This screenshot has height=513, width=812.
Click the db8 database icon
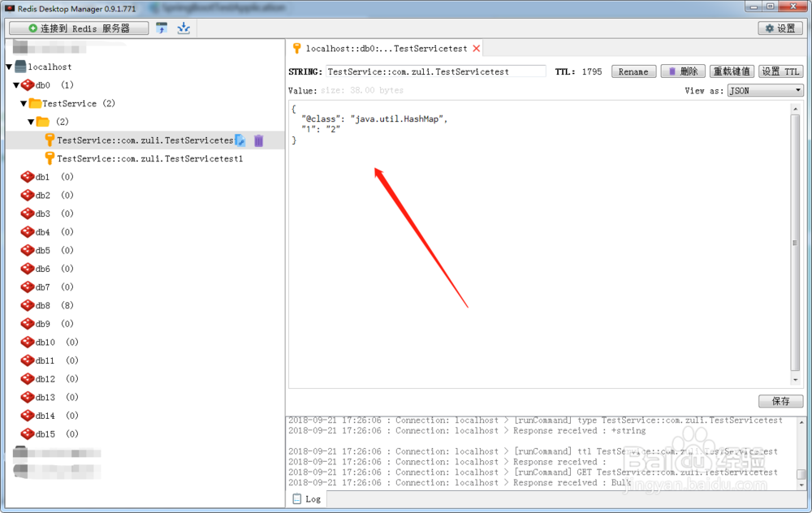[x=28, y=305]
